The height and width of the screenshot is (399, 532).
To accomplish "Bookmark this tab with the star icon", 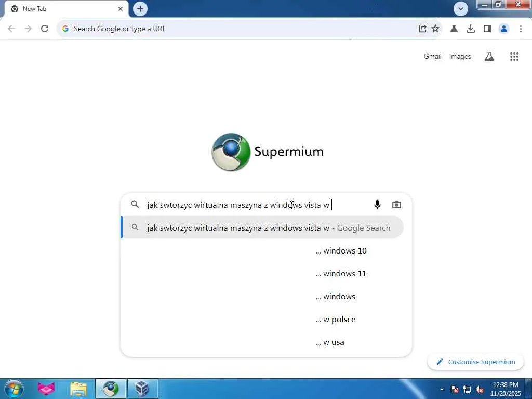I will [x=436, y=29].
